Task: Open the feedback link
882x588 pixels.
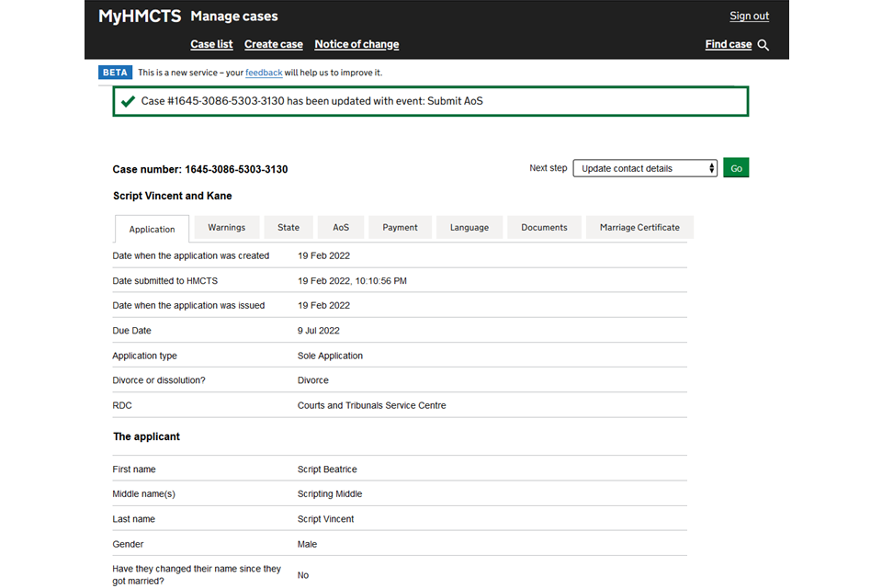Action: click(264, 73)
